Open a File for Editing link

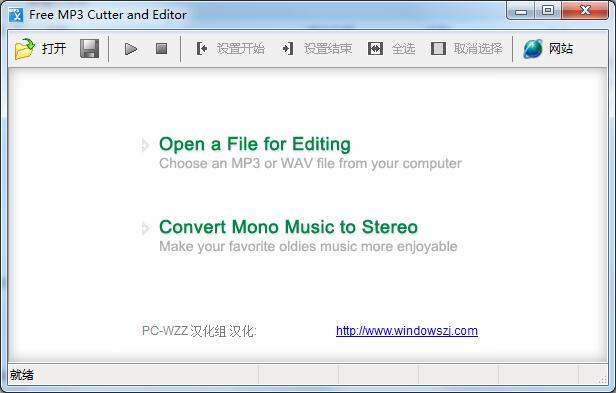point(255,144)
